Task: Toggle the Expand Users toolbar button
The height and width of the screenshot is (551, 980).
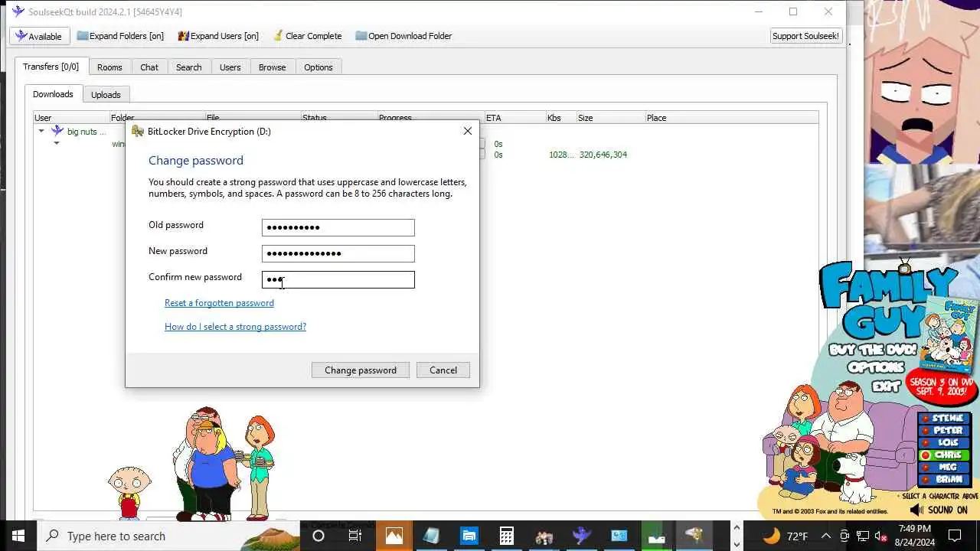Action: [x=218, y=36]
